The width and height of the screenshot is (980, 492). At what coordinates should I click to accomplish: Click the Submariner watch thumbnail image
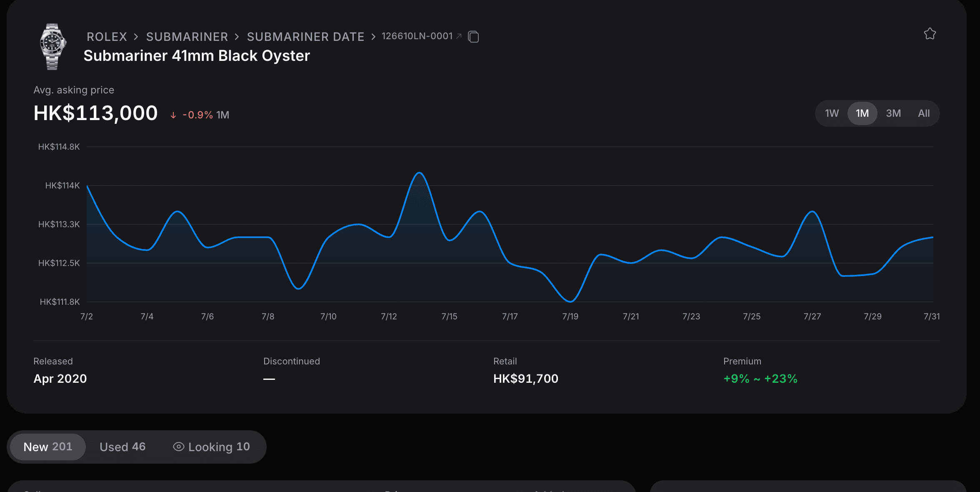tap(52, 46)
